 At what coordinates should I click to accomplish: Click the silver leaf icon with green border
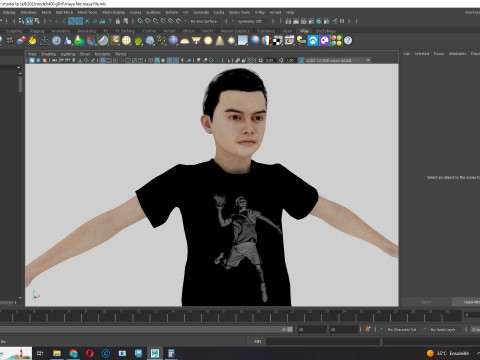click(103, 41)
